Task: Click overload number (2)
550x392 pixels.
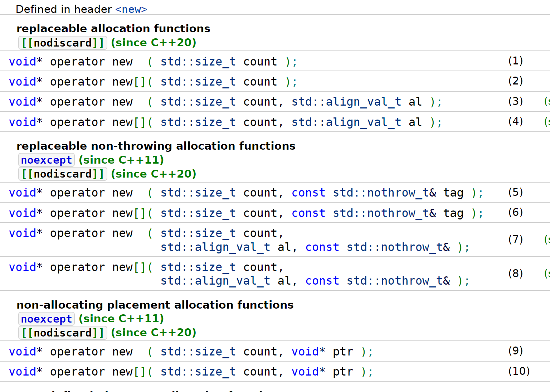Action: [x=516, y=81]
